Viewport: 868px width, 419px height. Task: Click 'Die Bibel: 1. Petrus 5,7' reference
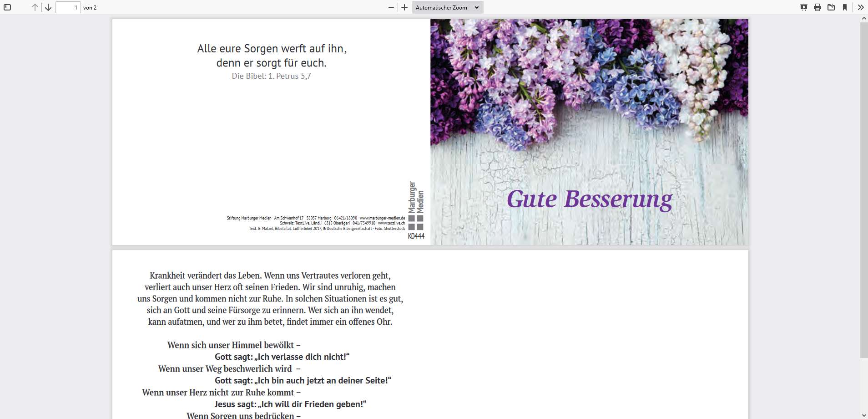click(272, 76)
